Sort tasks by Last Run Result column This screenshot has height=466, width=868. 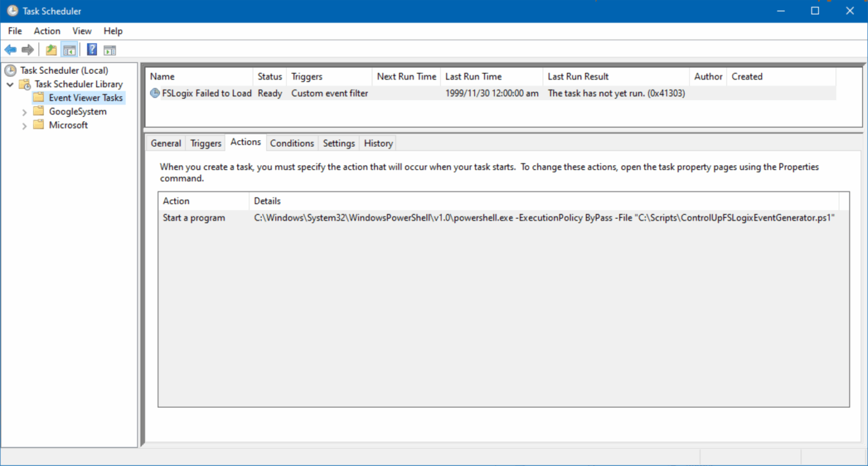coord(578,76)
